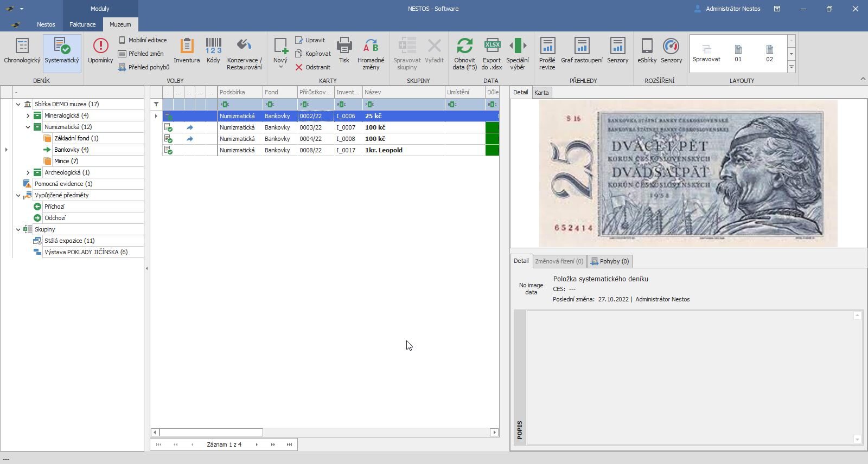The height and width of the screenshot is (464, 868).
Task: Sort by Fond column header
Action: click(x=280, y=92)
